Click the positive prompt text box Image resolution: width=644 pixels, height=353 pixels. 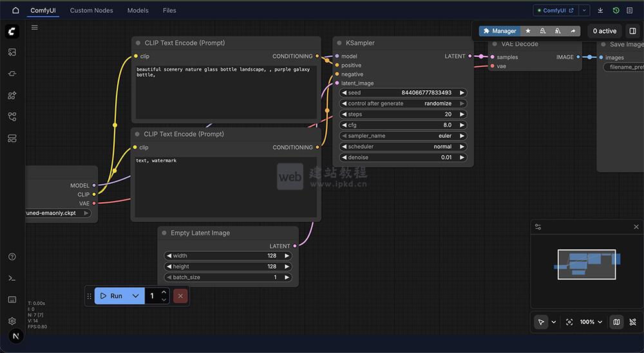pos(226,90)
